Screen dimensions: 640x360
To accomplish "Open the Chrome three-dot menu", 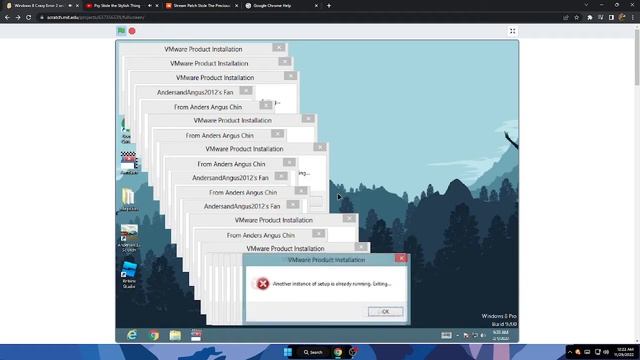I will [633, 18].
